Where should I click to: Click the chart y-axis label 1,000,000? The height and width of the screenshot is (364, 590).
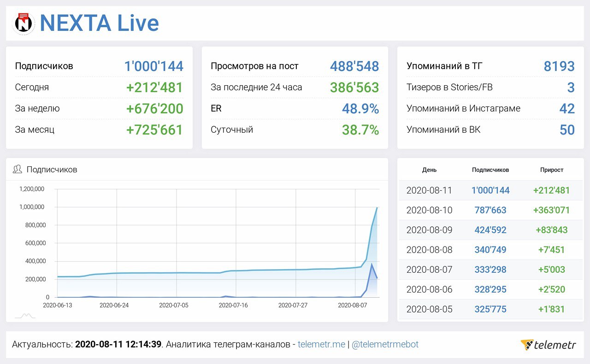pos(32,207)
